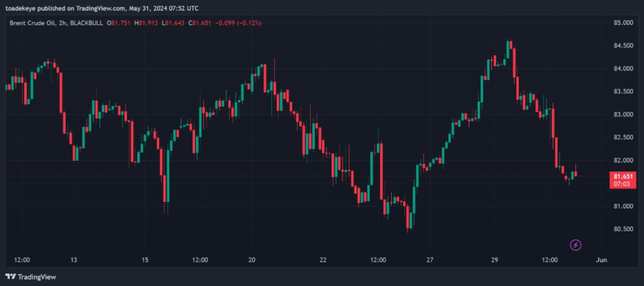Image resolution: width=644 pixels, height=286 pixels.
Task: Click the 80.500 mark on the price axis
Action: (x=623, y=229)
